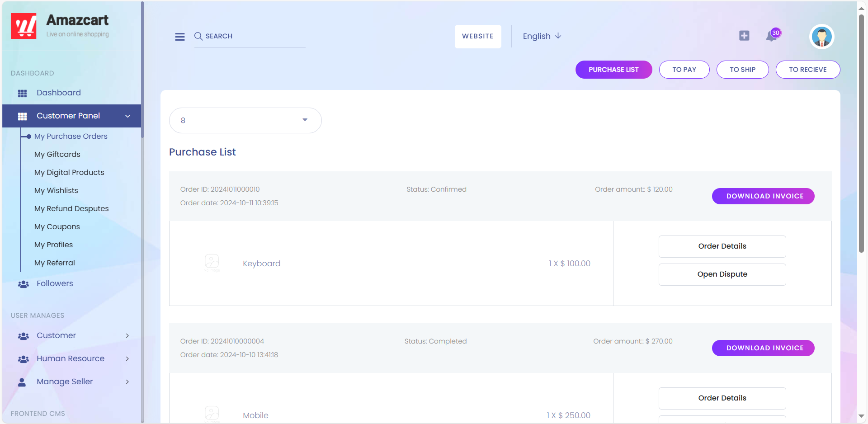This screenshot has width=868, height=424.
Task: Collapse the Customer Panel menu
Action: [127, 116]
